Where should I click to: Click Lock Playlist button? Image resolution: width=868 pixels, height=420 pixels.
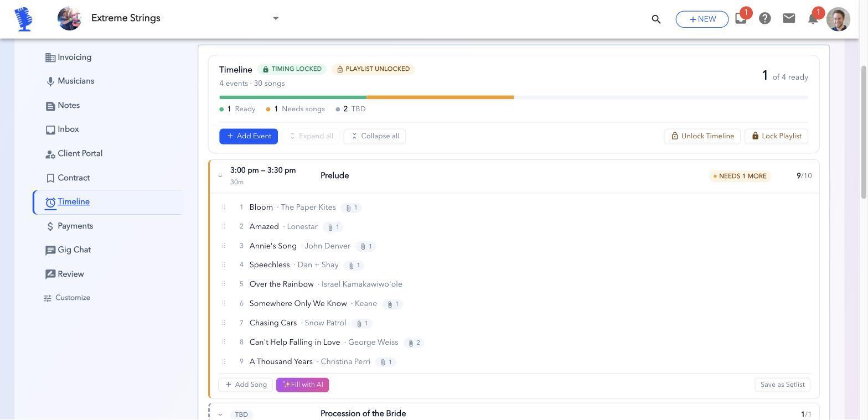click(776, 136)
